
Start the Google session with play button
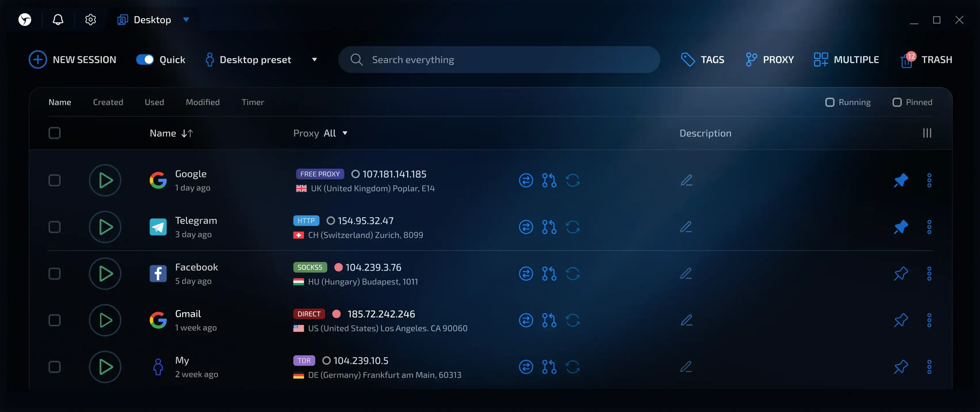[x=105, y=180]
